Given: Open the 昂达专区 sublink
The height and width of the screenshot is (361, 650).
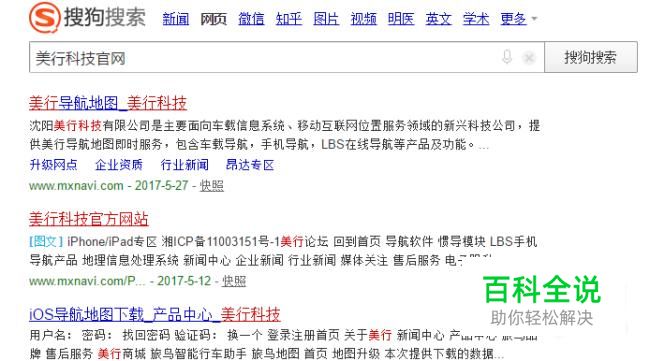Looking at the screenshot, I should 250,165.
